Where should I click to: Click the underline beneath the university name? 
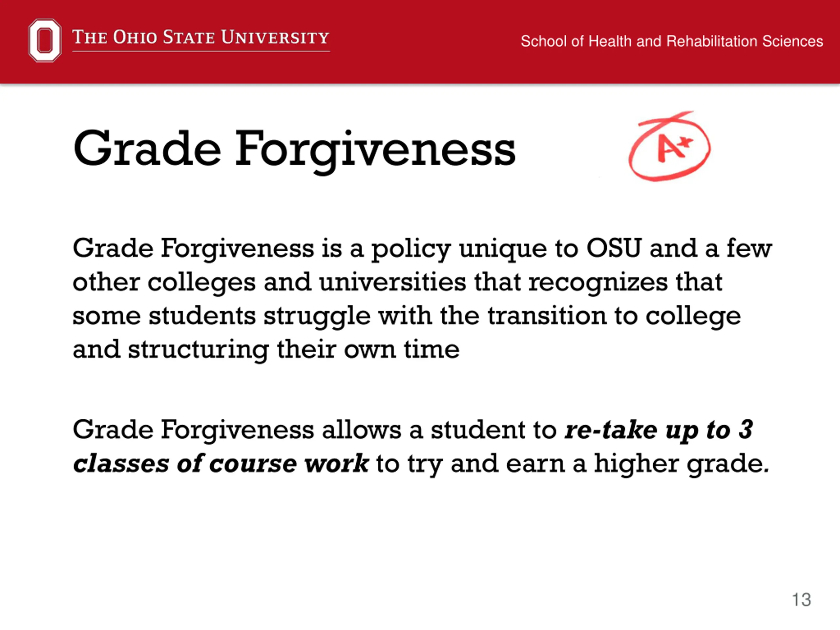[201, 51]
